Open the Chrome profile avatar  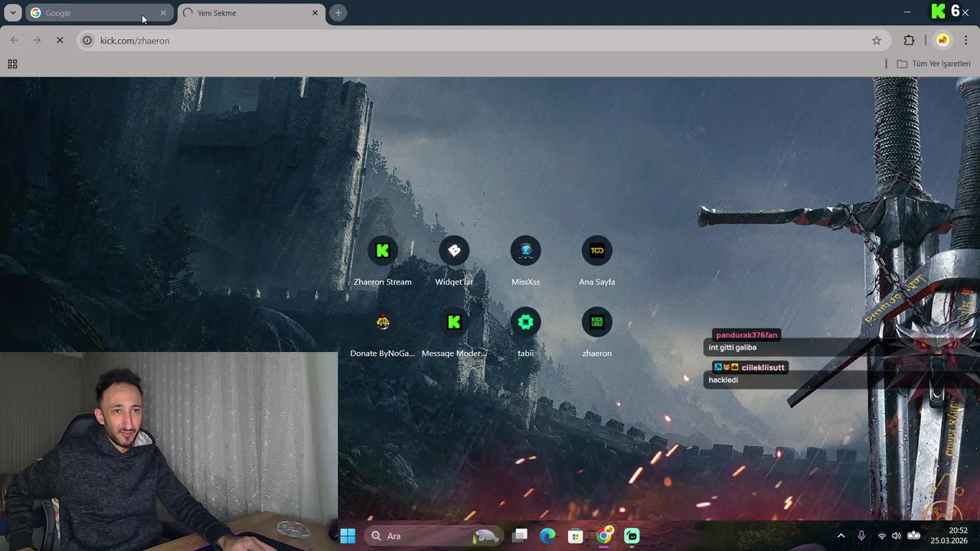(x=942, y=41)
